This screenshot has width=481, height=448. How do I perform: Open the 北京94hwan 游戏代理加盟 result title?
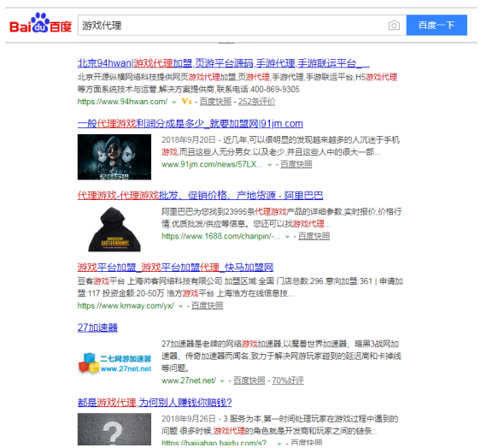(x=223, y=63)
